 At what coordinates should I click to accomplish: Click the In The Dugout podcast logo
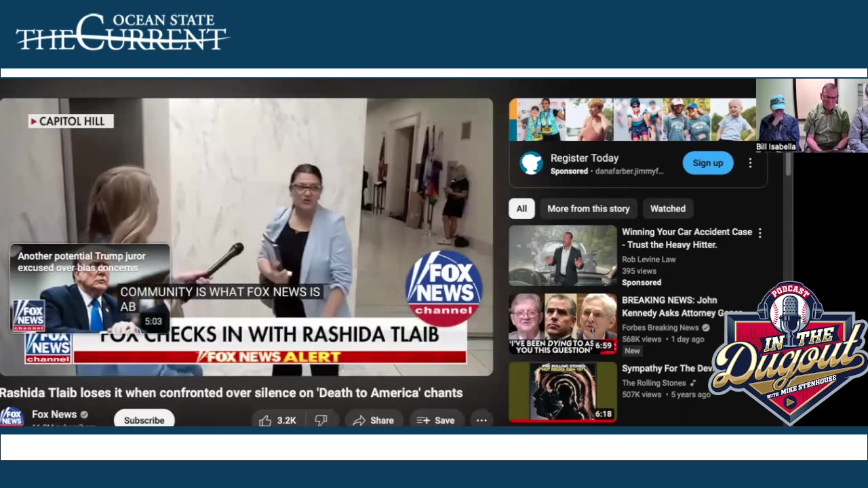789,352
